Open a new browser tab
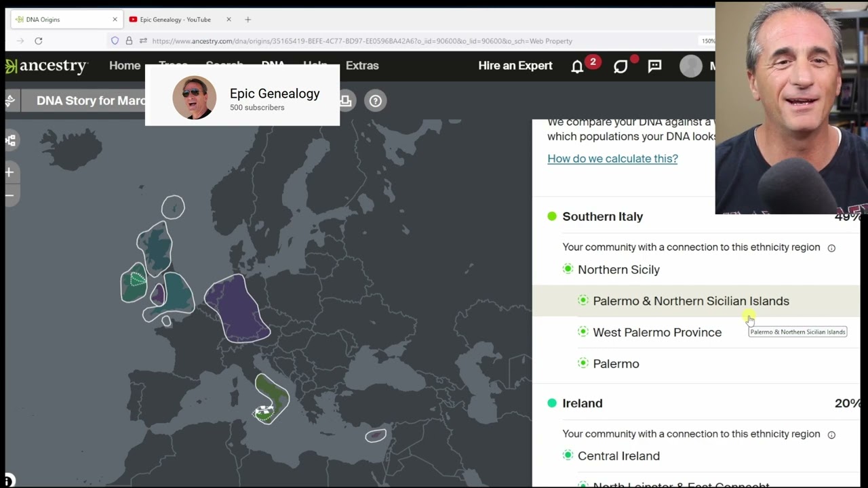868x488 pixels. click(x=248, y=20)
